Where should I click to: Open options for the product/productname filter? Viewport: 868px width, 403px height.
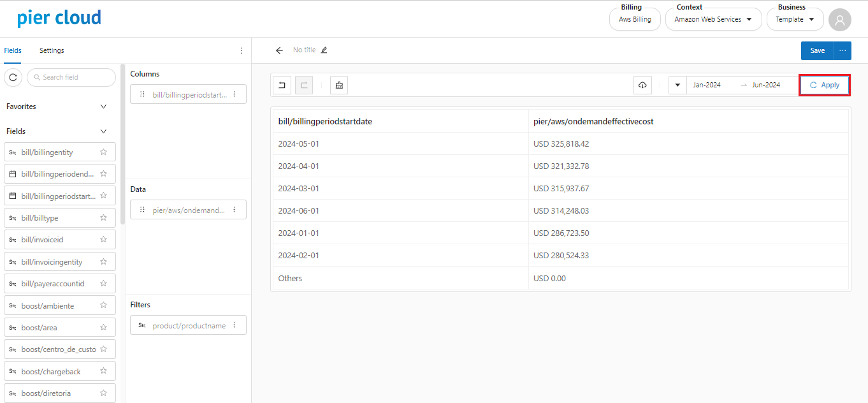(x=234, y=325)
